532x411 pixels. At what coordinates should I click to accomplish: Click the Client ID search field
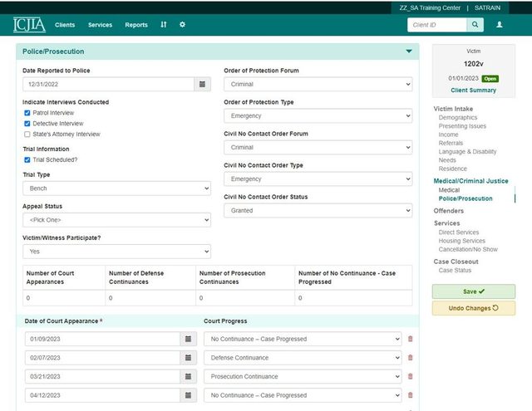pos(437,25)
